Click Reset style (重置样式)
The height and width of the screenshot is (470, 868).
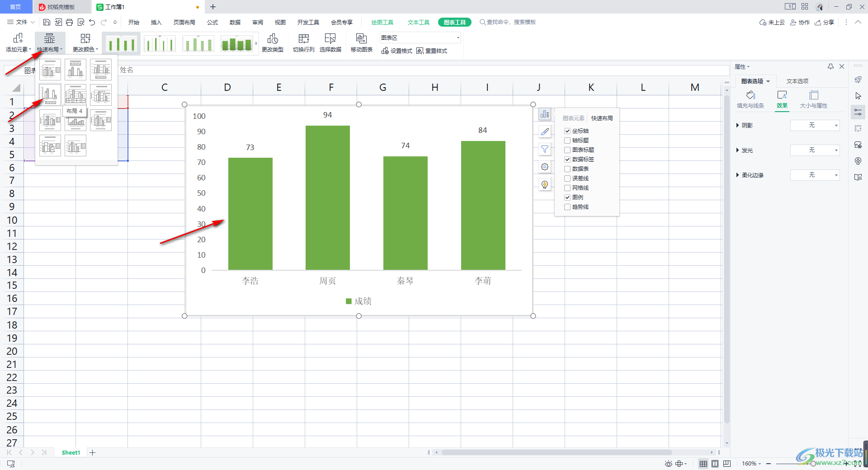(x=432, y=51)
